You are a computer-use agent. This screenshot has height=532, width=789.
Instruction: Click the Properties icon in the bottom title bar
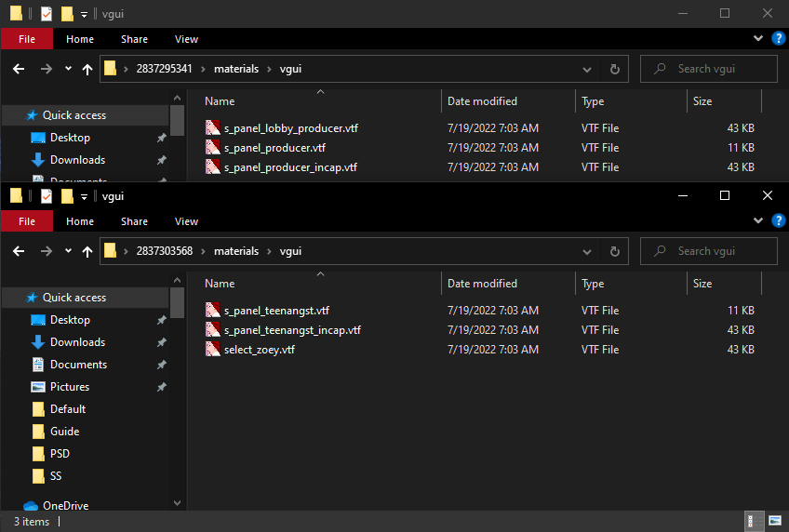(x=47, y=196)
